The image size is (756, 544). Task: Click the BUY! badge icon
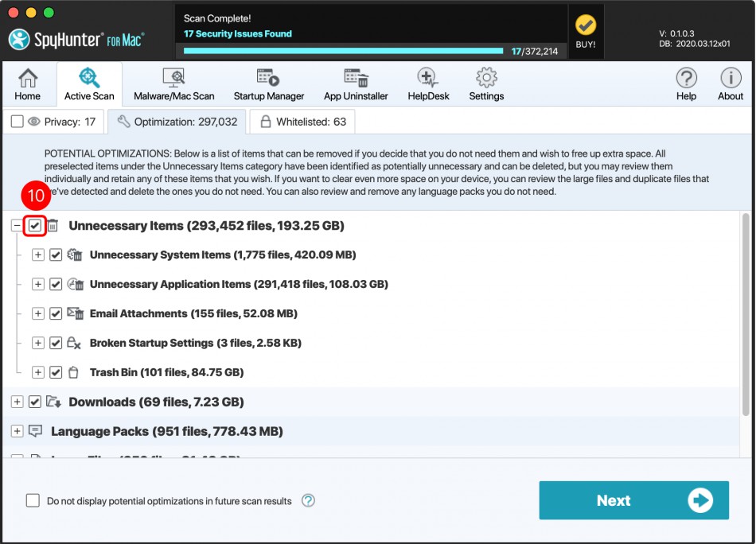click(x=586, y=31)
